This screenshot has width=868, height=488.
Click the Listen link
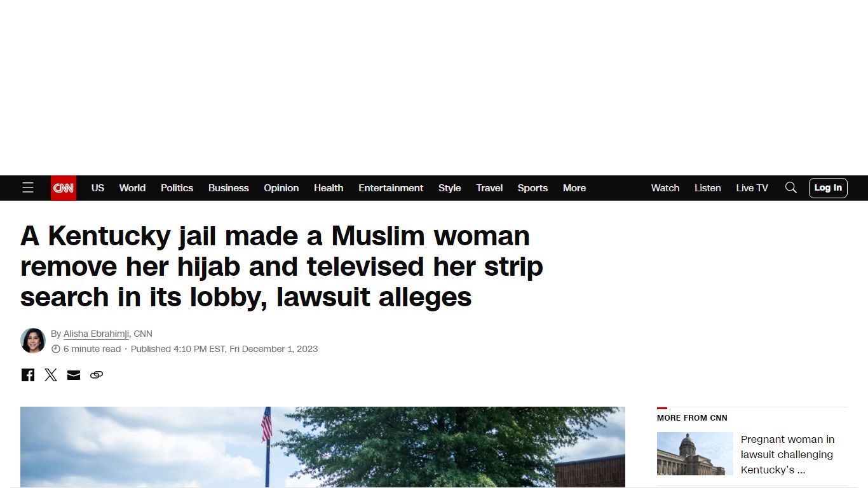[x=708, y=188]
